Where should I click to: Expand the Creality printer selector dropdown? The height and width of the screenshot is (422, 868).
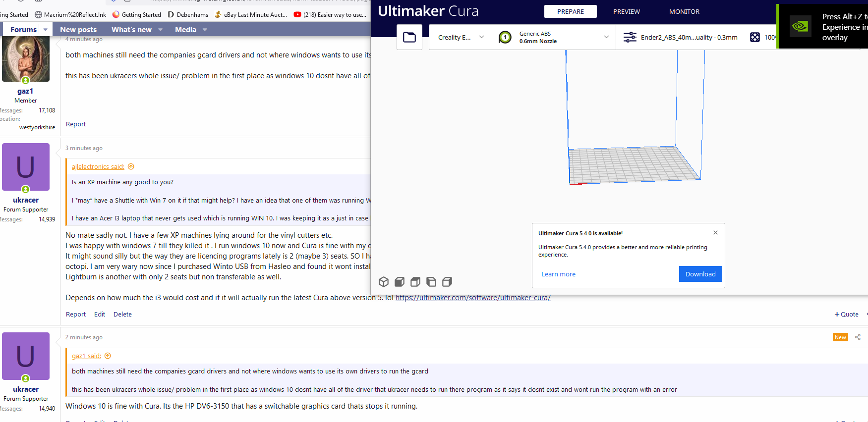(x=460, y=37)
